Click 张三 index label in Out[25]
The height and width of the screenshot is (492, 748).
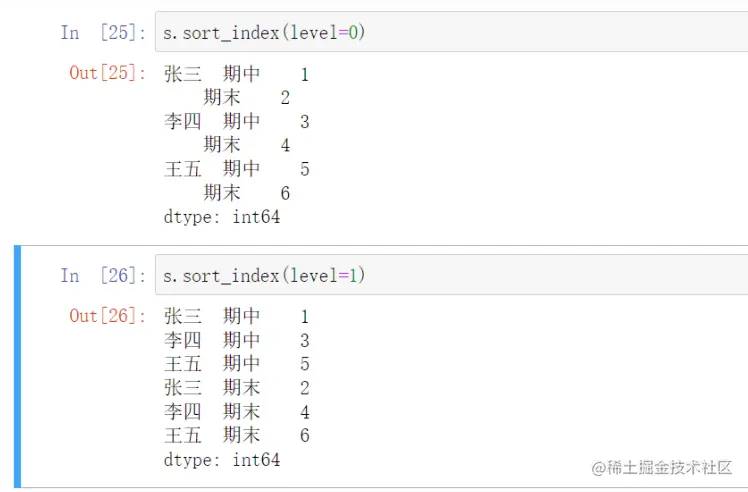point(183,74)
